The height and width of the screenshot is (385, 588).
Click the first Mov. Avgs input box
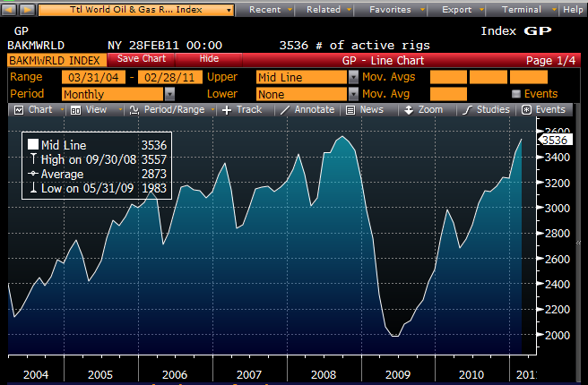pos(448,77)
